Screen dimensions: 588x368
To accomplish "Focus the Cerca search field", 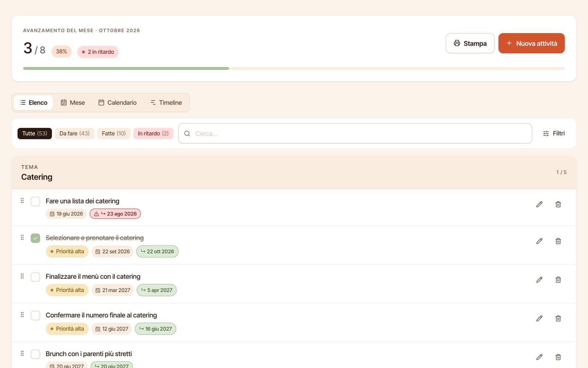I will (355, 133).
